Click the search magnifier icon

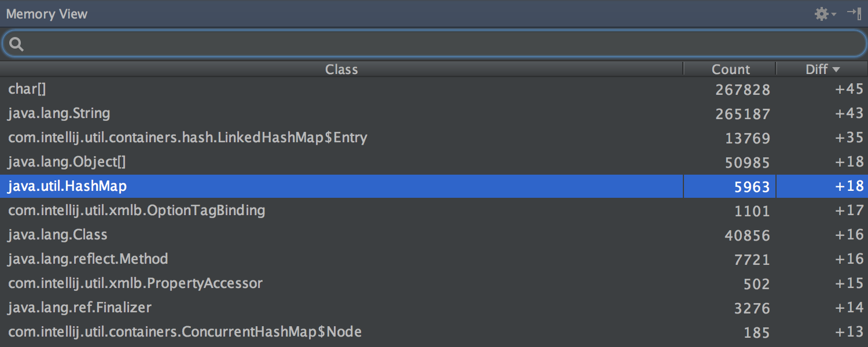(16, 43)
